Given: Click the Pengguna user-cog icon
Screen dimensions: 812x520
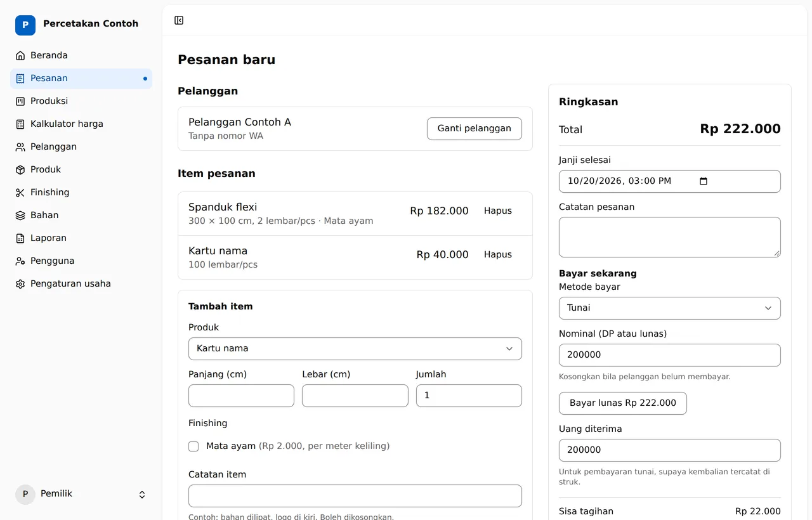Looking at the screenshot, I should [x=20, y=261].
